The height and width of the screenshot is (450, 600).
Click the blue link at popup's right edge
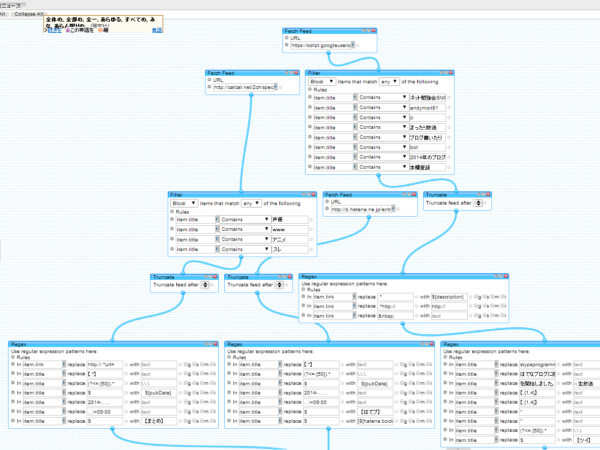[157, 30]
